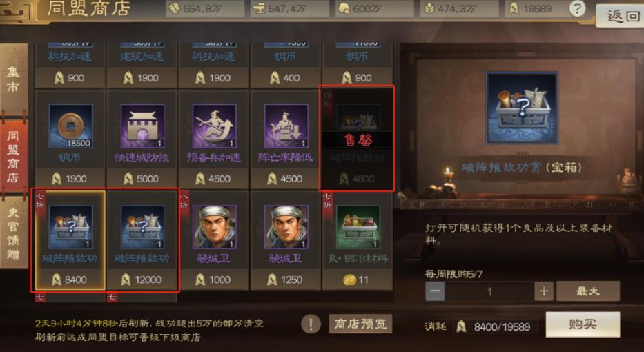This screenshot has width=644, height=352.
Task: Select the 预备兵加速 reserve troops icon
Action: (x=215, y=126)
